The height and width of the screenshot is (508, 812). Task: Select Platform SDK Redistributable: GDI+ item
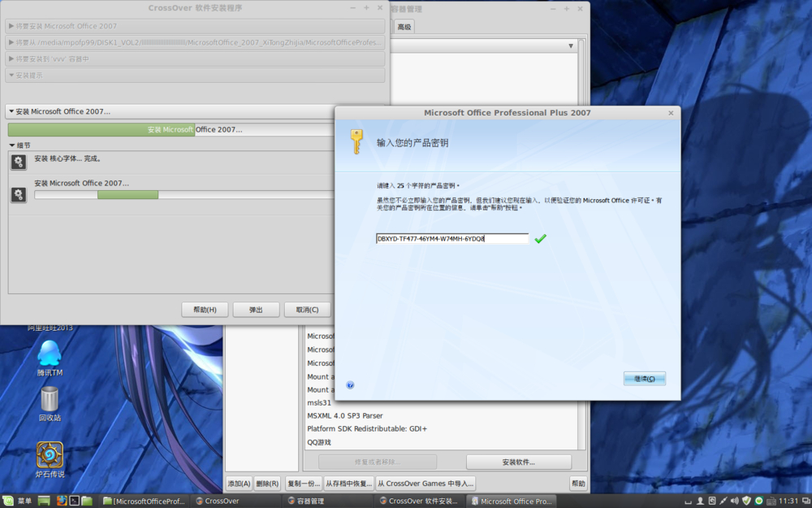[367, 428]
